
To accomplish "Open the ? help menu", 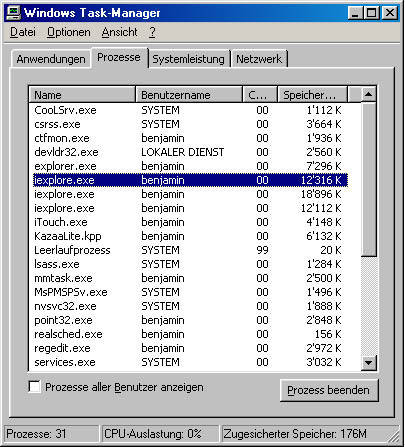I will point(152,32).
